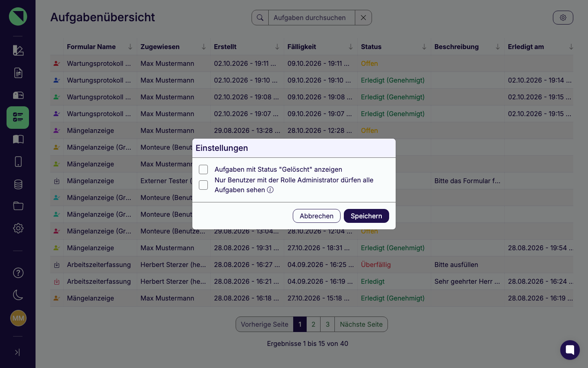Focus the 'Aufgaben durchsuchen' search field
This screenshot has width=588, height=368.
(312, 18)
